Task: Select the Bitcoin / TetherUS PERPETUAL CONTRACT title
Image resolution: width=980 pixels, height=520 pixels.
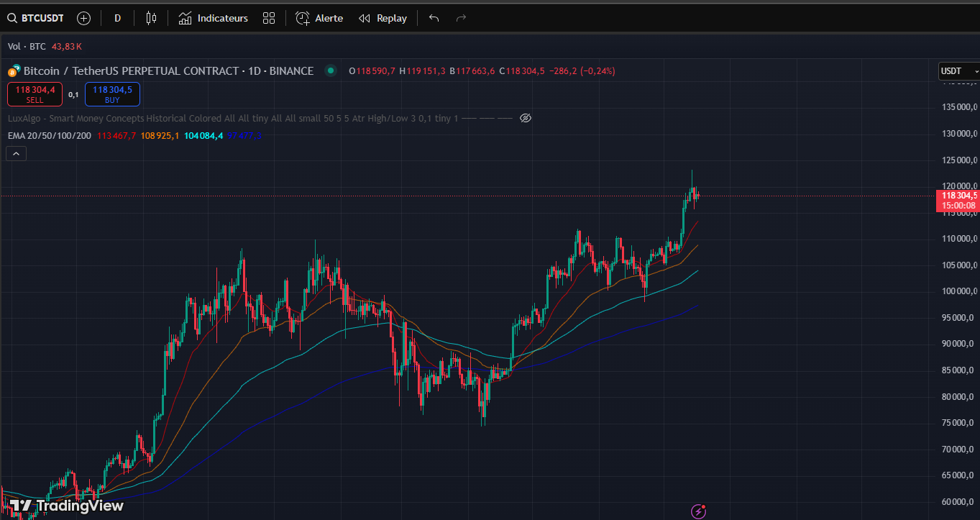Action: (x=168, y=70)
